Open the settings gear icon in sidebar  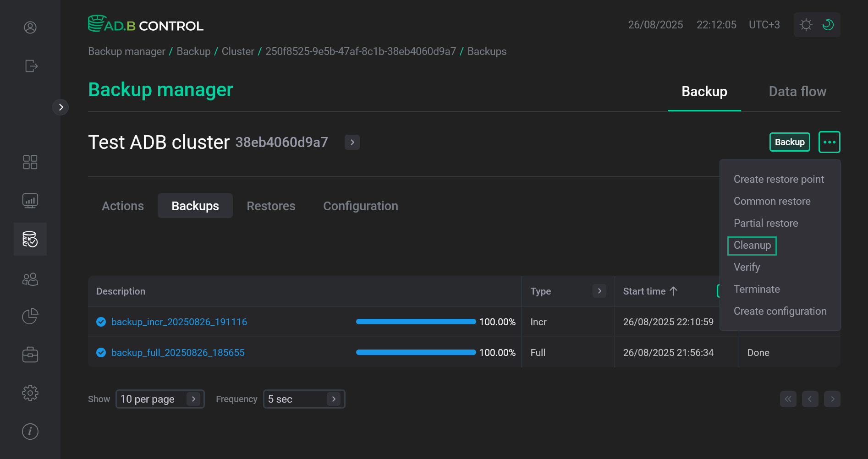click(x=30, y=393)
